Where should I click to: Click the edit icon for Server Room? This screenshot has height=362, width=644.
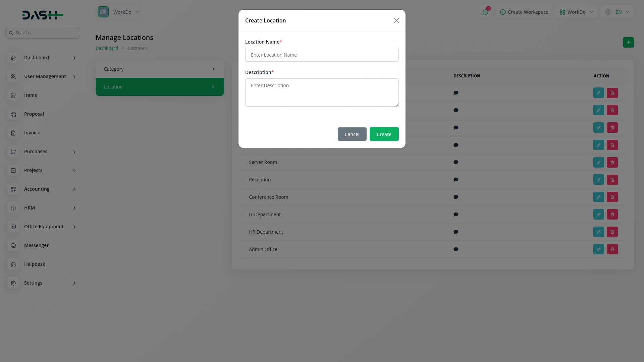coord(598,162)
